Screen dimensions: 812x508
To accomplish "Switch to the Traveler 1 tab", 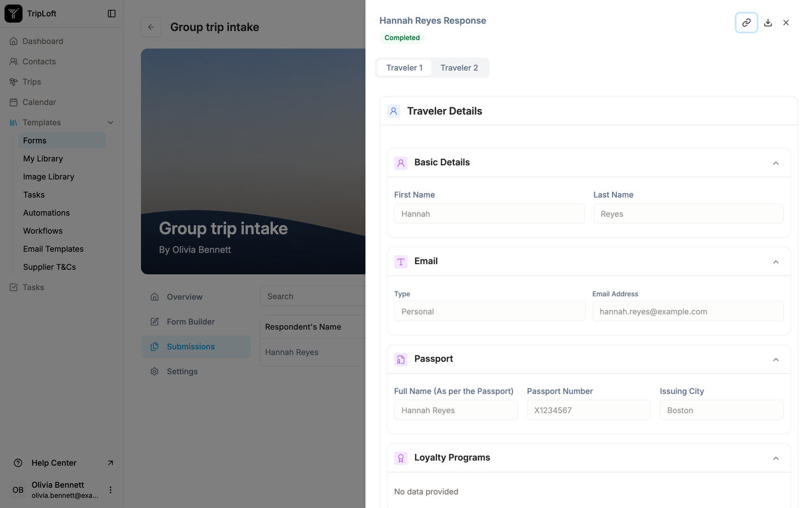I will point(404,68).
